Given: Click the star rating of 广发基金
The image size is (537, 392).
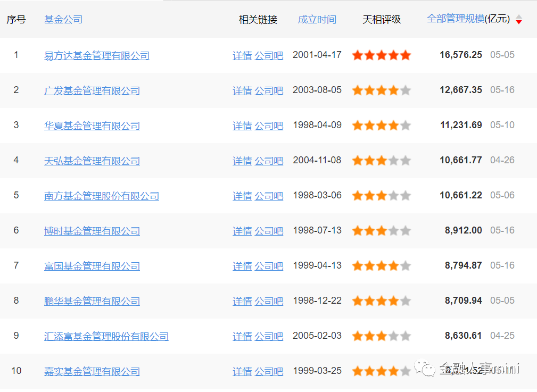Looking at the screenshot, I should [x=382, y=90].
